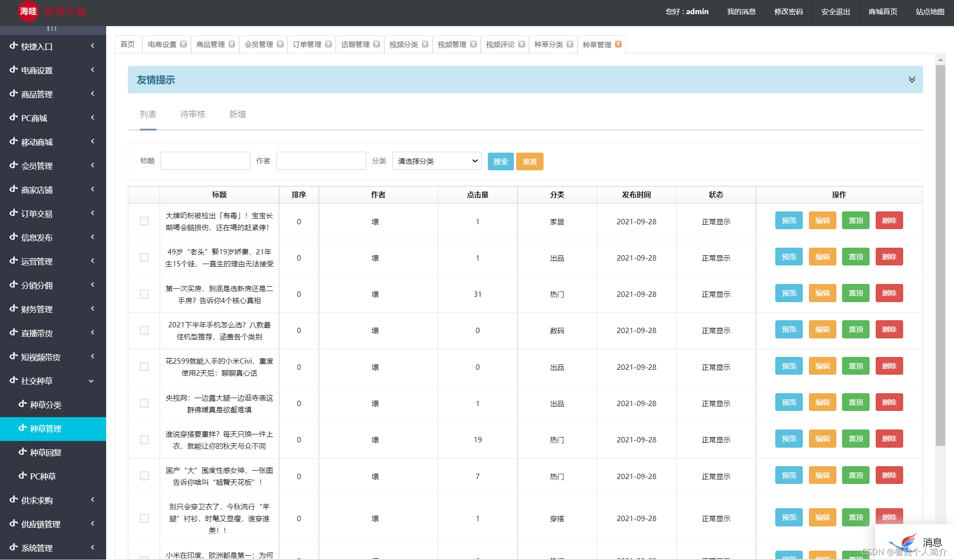Close the 视频管理 tab

(473, 44)
